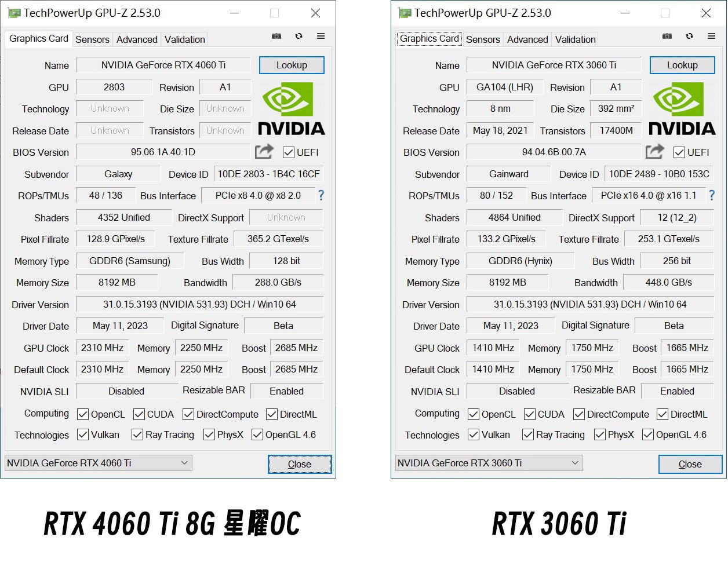This screenshot has height=577, width=728.
Task: Open the GPU selector showing NVIDIA GeForce RTX 3060 Ti
Action: tap(488, 463)
